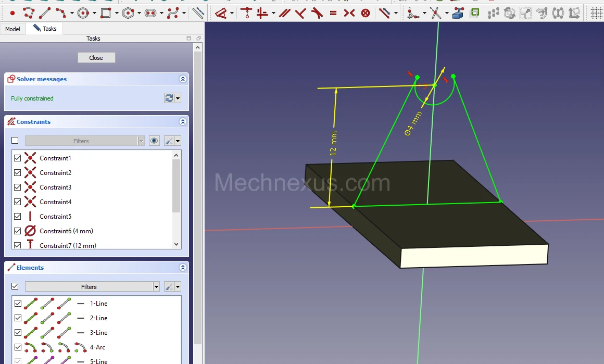The height and width of the screenshot is (364, 604).
Task: Toggle the 1-Line element checkbox
Action: 18,303
